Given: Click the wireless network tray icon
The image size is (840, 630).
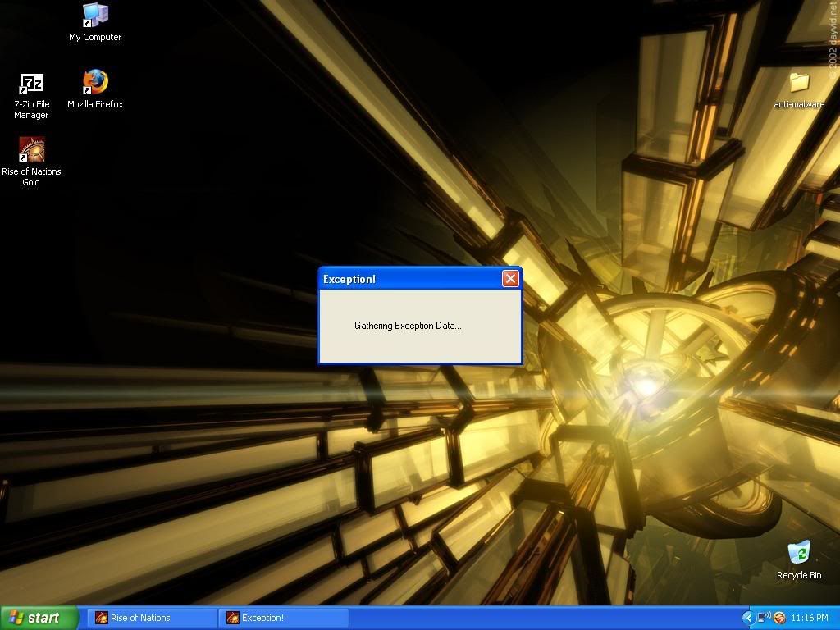Looking at the screenshot, I should (x=764, y=618).
